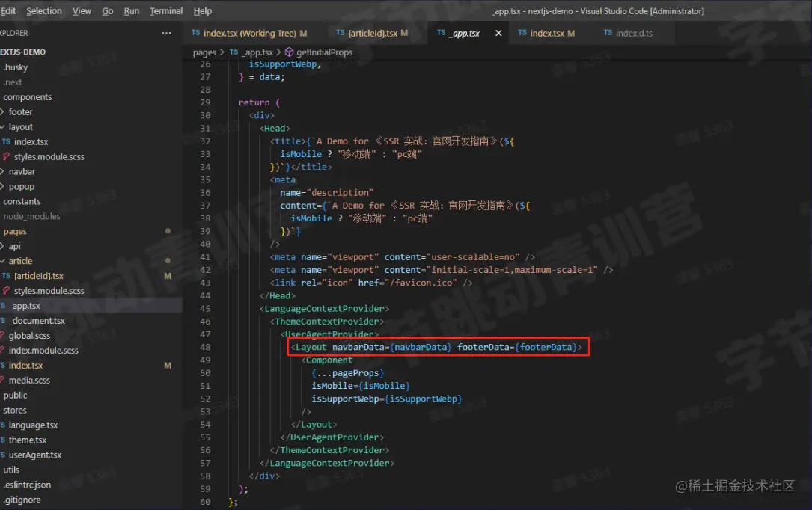Open styles.module.scss under article folder
This screenshot has width=812, height=510.
click(x=49, y=291)
